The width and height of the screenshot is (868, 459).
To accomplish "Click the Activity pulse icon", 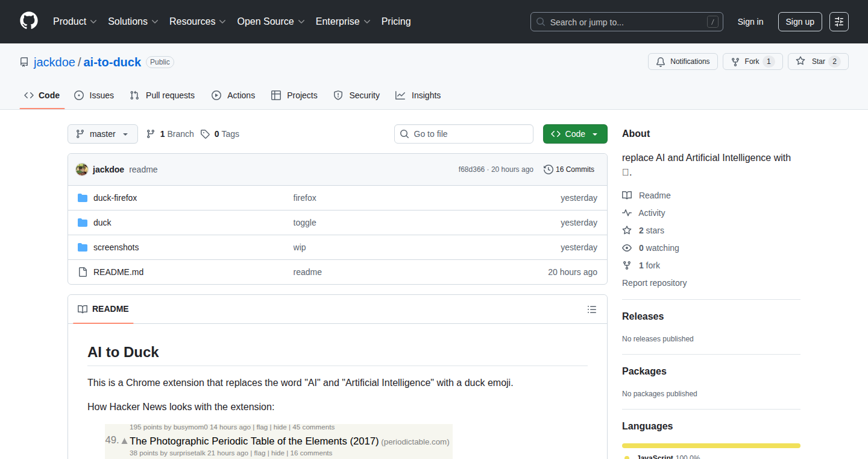I will point(627,213).
